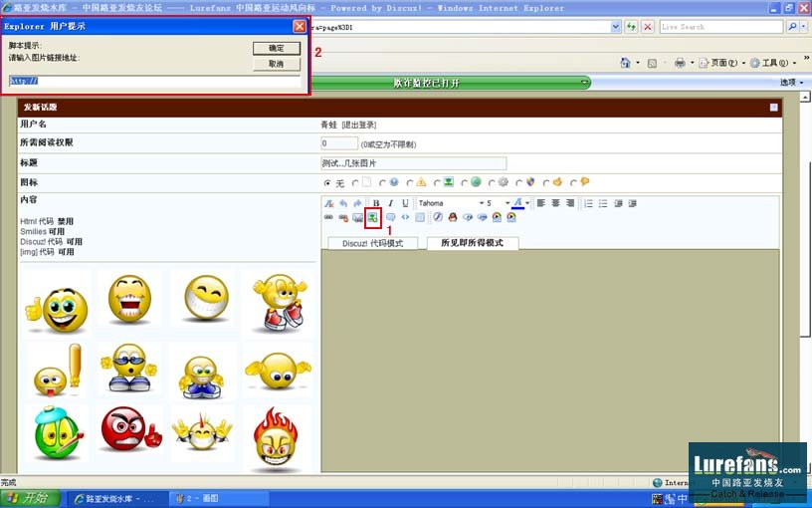
Task: Switch to Discuz! 代码模式 tab
Action: pos(372,243)
